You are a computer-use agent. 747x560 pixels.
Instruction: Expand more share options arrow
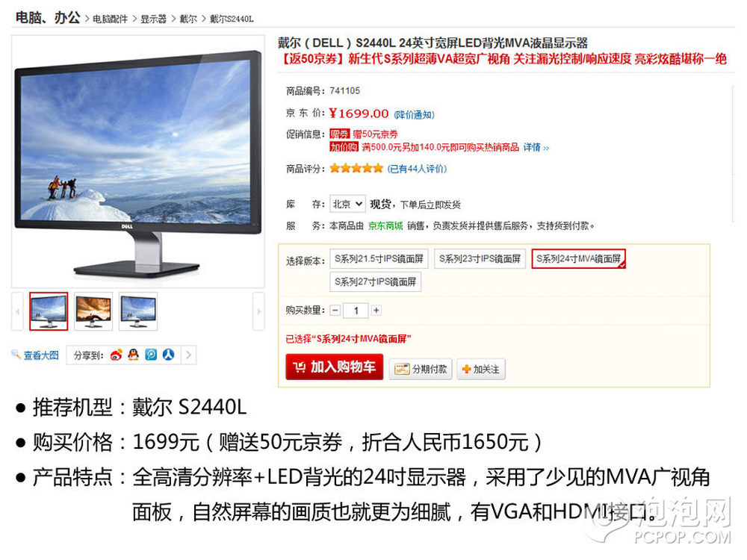(189, 355)
